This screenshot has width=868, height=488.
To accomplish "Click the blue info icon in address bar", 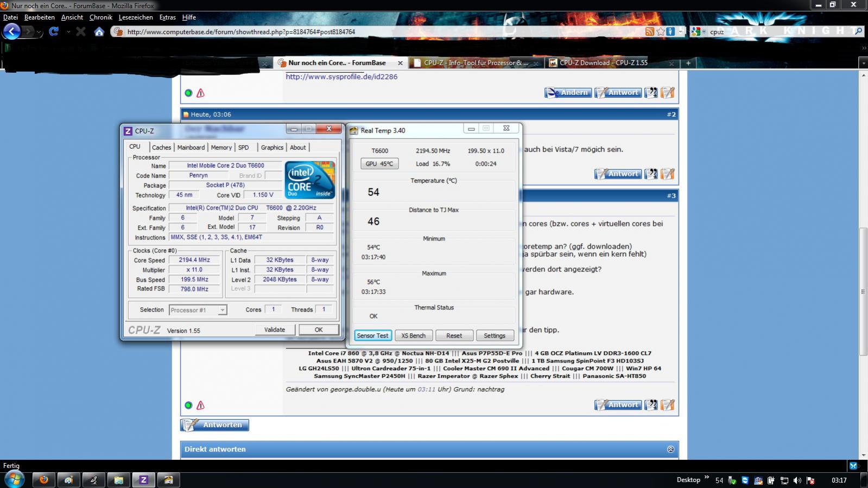I will point(670,31).
